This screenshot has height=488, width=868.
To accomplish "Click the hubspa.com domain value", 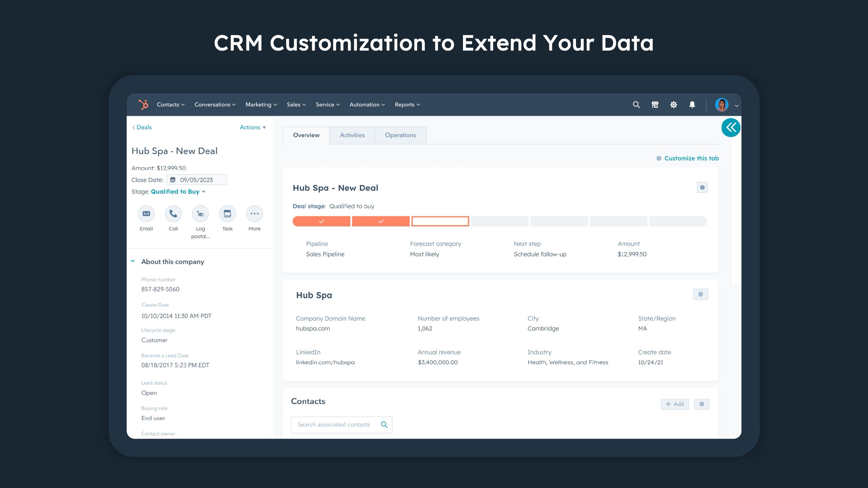I will [x=313, y=328].
